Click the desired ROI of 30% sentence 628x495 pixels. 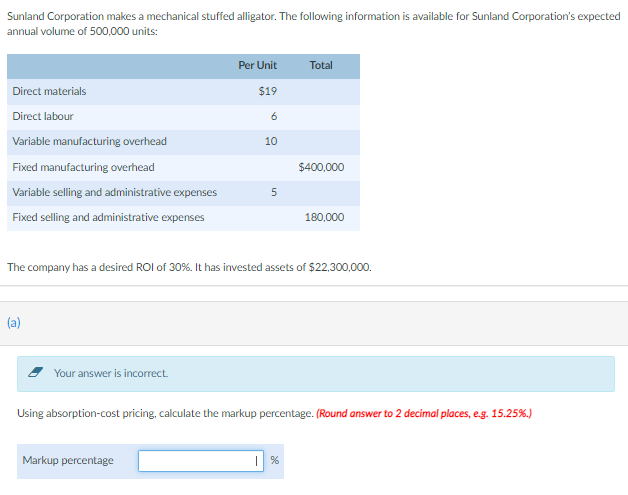coord(189,267)
